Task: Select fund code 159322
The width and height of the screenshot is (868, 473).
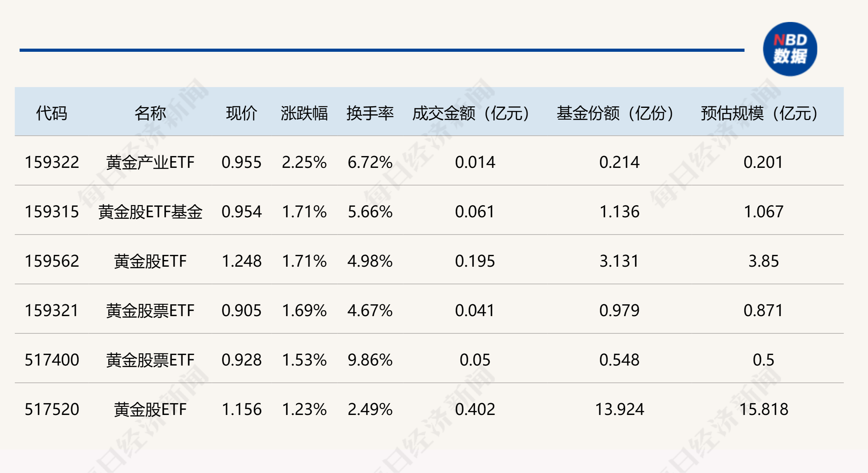Action: (52, 162)
